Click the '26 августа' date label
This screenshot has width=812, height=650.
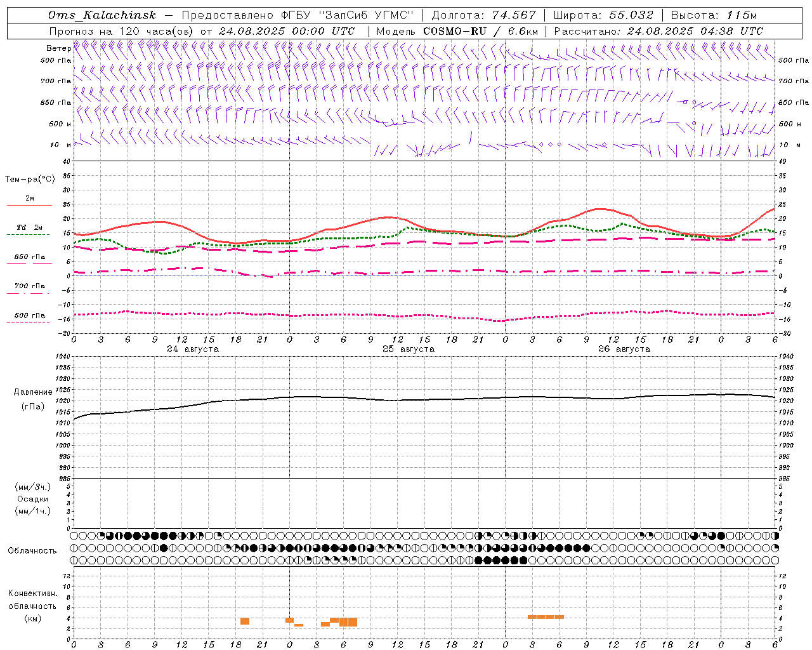[x=624, y=349]
